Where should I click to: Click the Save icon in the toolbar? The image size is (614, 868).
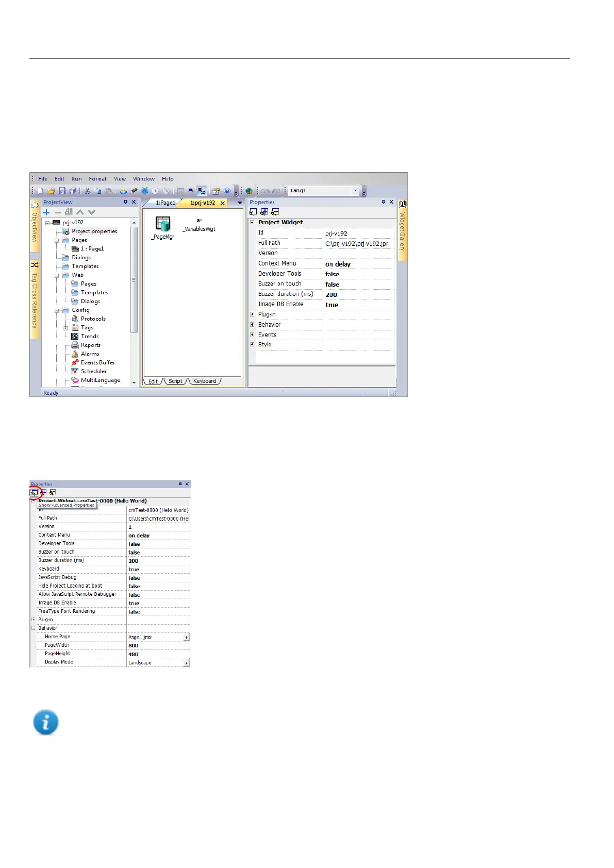pos(62,191)
